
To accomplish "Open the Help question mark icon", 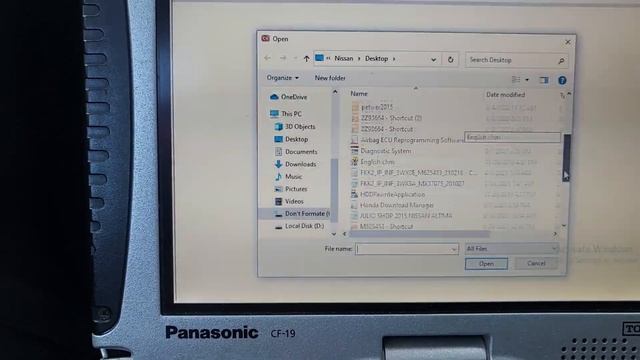I will pyautogui.click(x=562, y=80).
